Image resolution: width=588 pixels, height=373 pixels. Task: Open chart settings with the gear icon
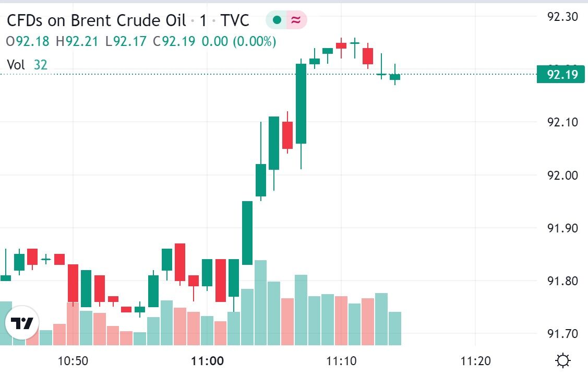[563, 360]
